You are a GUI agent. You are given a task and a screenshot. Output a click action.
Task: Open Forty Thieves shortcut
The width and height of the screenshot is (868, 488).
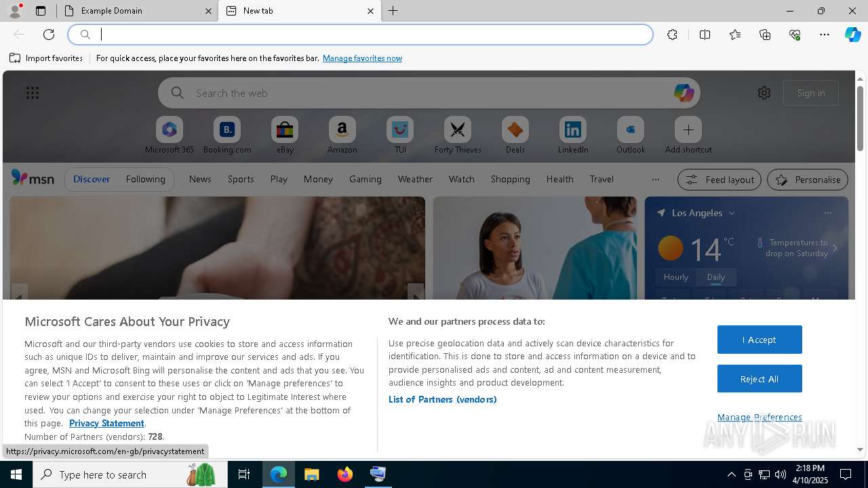[x=458, y=135]
